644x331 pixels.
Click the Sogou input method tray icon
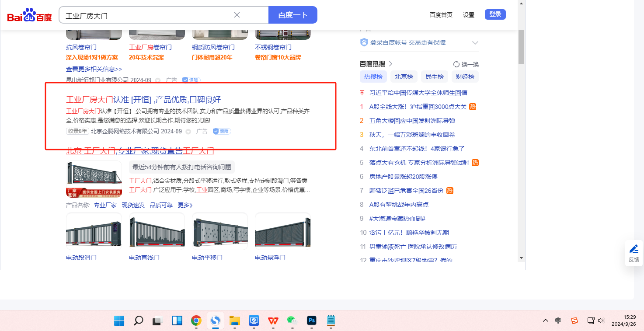(x=574, y=321)
